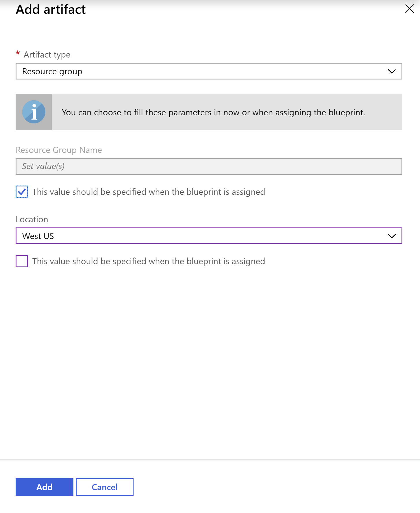Click the red required asterisk marker

(x=18, y=53)
